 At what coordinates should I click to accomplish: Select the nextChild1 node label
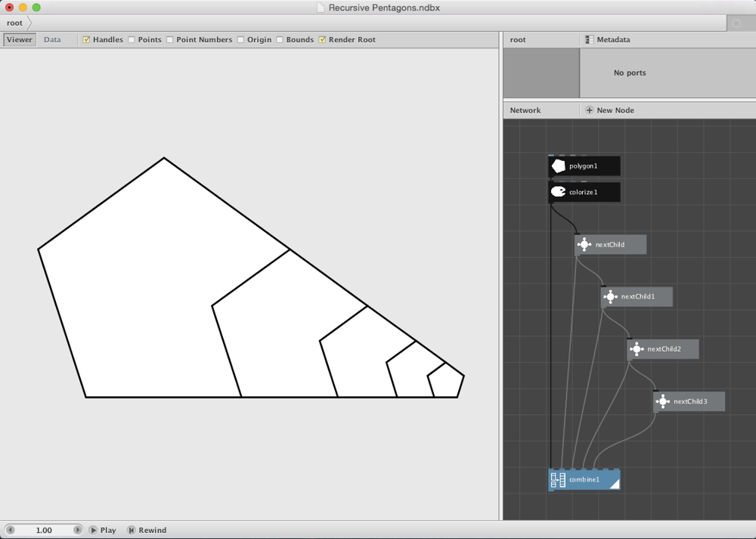638,296
